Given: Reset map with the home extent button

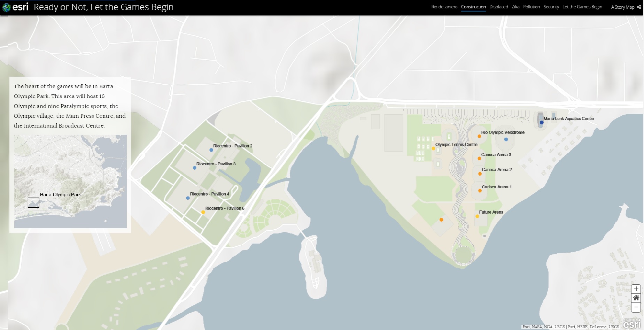Looking at the screenshot, I should coord(636,298).
